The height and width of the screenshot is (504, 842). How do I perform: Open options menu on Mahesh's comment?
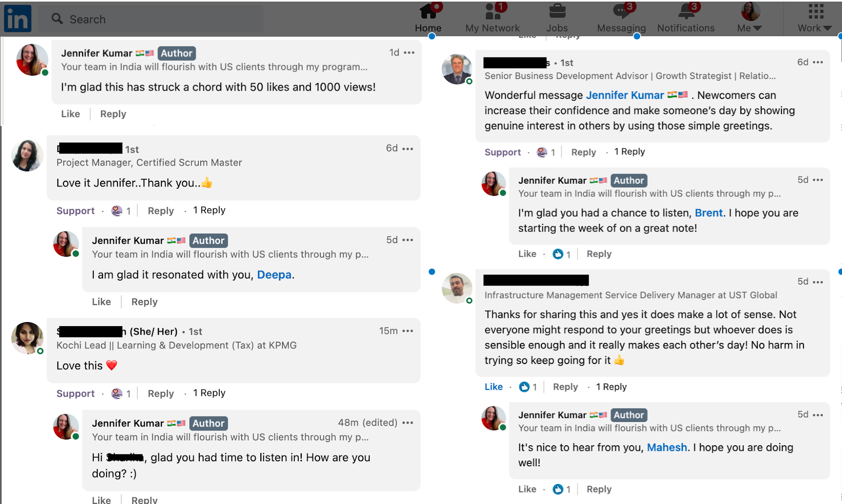tap(818, 282)
